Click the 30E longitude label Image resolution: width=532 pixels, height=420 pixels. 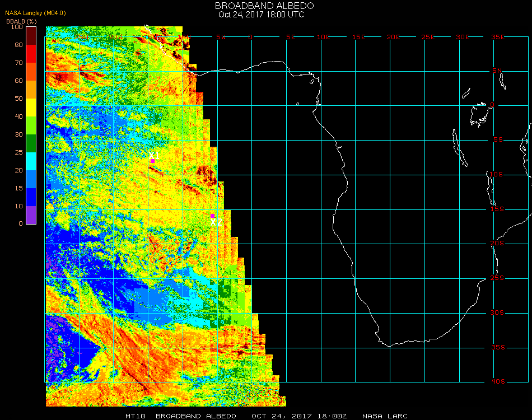pyautogui.click(x=463, y=37)
